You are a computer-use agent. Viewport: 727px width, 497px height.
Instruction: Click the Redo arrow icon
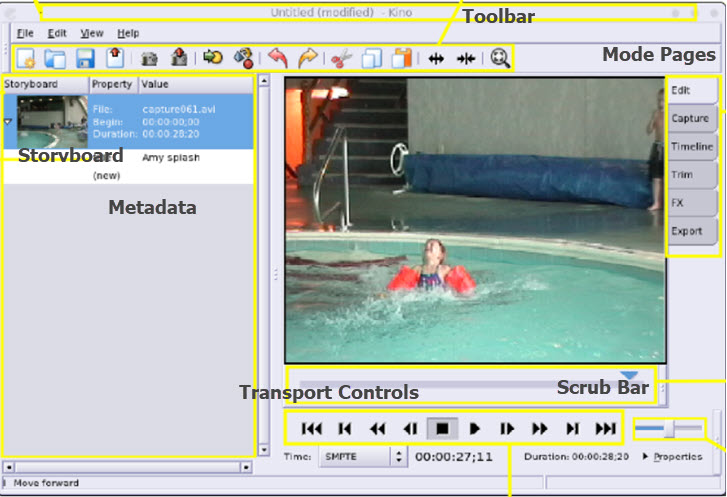click(x=307, y=59)
